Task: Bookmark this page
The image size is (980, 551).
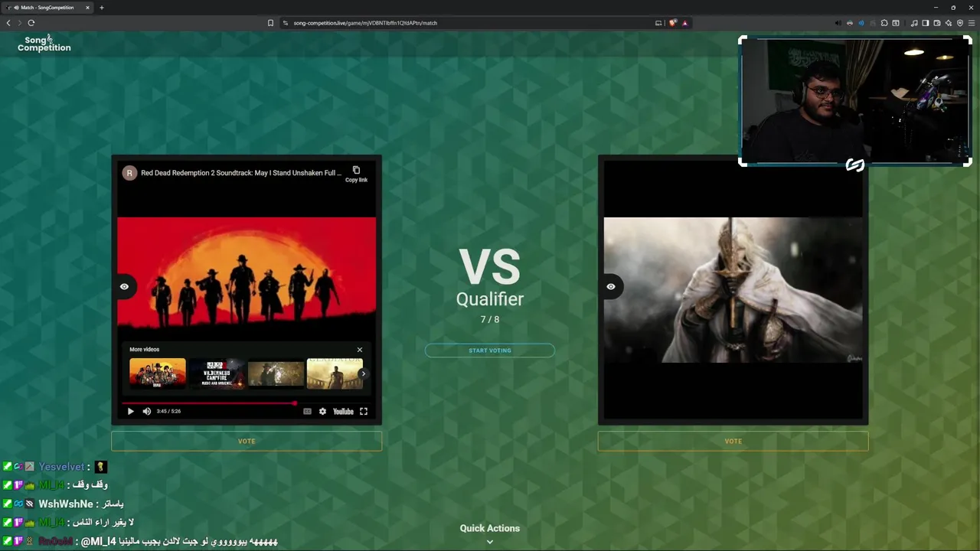Action: (x=270, y=23)
